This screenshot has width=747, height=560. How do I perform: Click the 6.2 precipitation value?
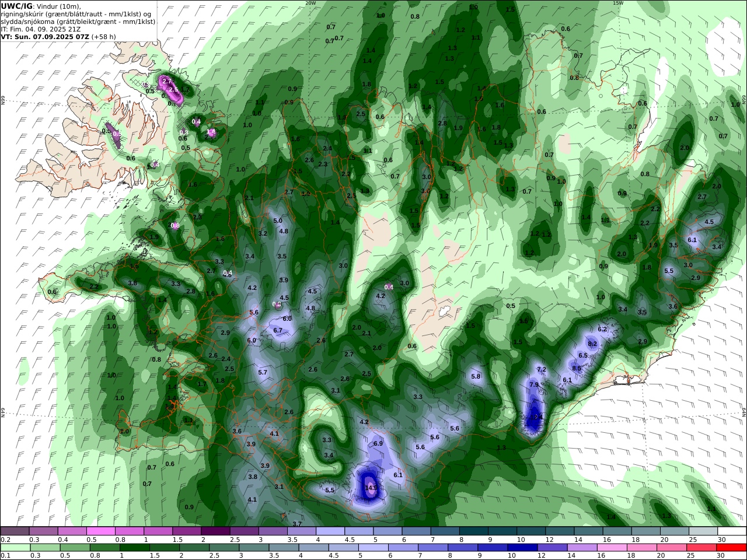coord(602,330)
